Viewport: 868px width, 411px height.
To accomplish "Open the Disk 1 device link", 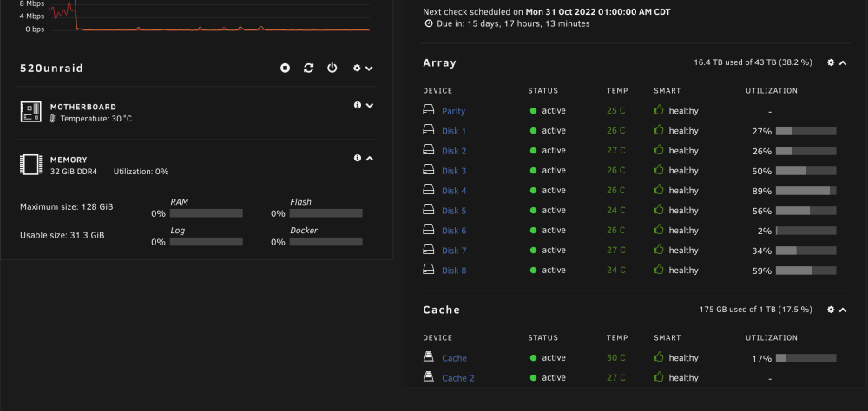I will click(454, 131).
